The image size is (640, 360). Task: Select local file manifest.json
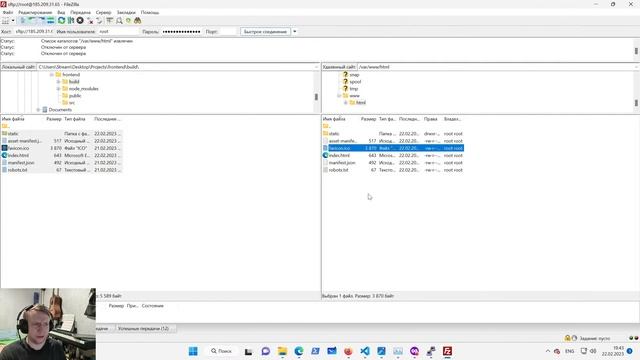tap(61, 162)
